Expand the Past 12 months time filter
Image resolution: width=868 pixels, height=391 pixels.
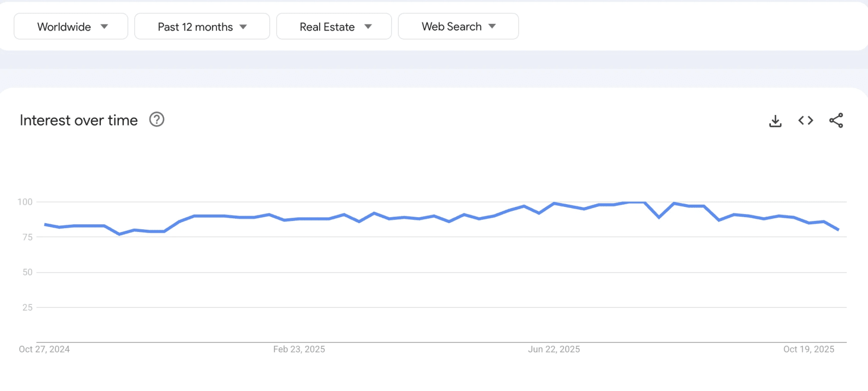tap(202, 27)
